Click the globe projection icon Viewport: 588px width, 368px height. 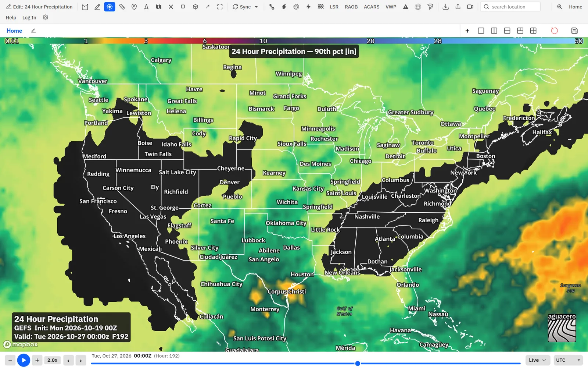pos(418,7)
